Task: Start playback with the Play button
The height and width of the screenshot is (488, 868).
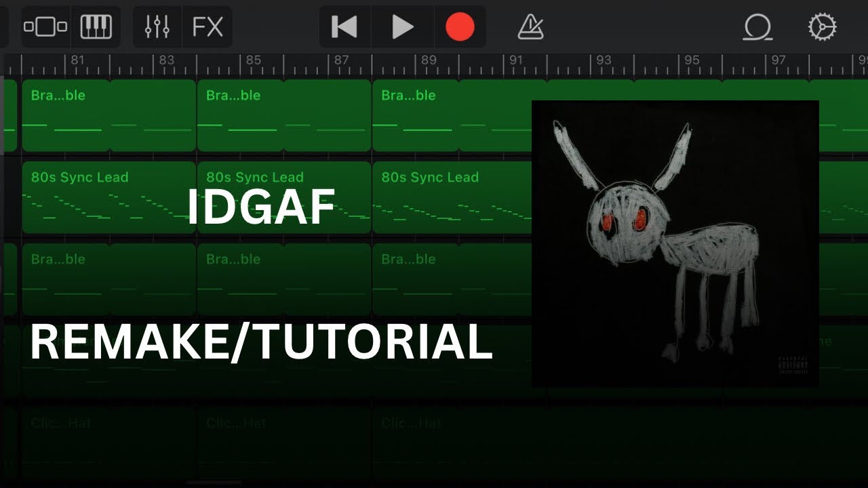Action: [x=403, y=27]
